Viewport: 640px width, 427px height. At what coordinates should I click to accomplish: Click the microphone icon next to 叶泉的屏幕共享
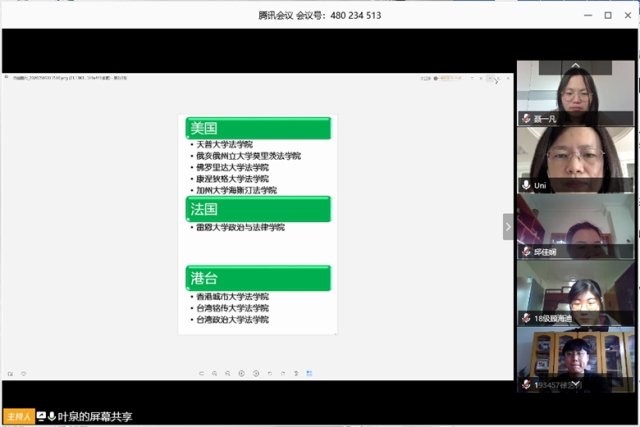pos(52,416)
